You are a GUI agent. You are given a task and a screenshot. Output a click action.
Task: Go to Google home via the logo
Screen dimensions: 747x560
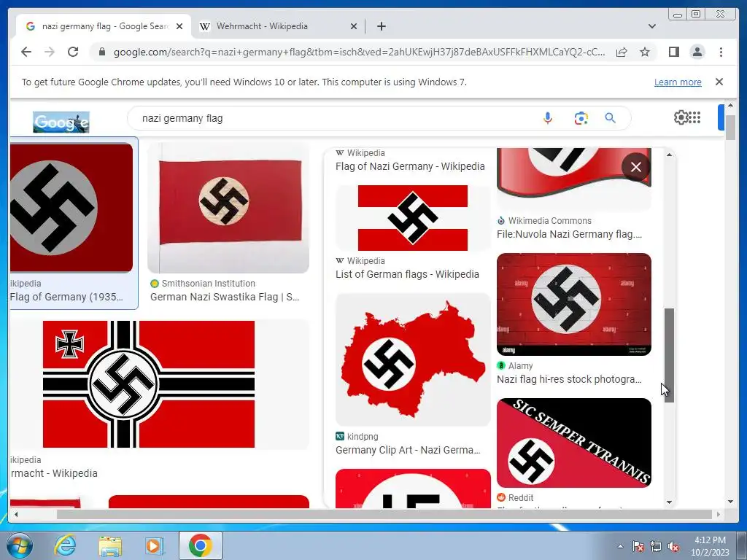click(x=61, y=122)
